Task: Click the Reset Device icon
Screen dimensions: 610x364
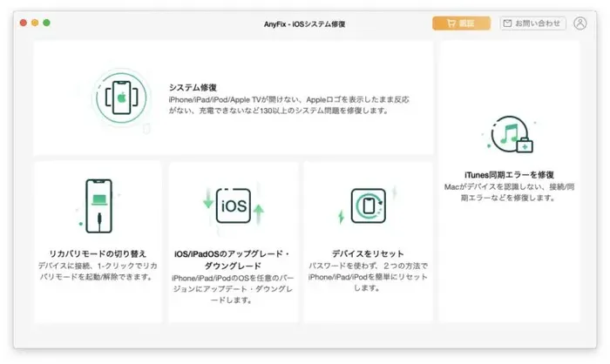Action: (x=367, y=206)
